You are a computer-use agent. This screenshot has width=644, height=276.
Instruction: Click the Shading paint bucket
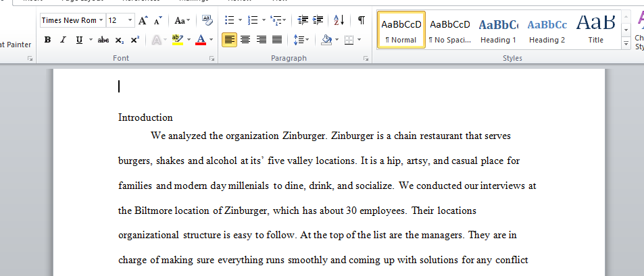326,40
